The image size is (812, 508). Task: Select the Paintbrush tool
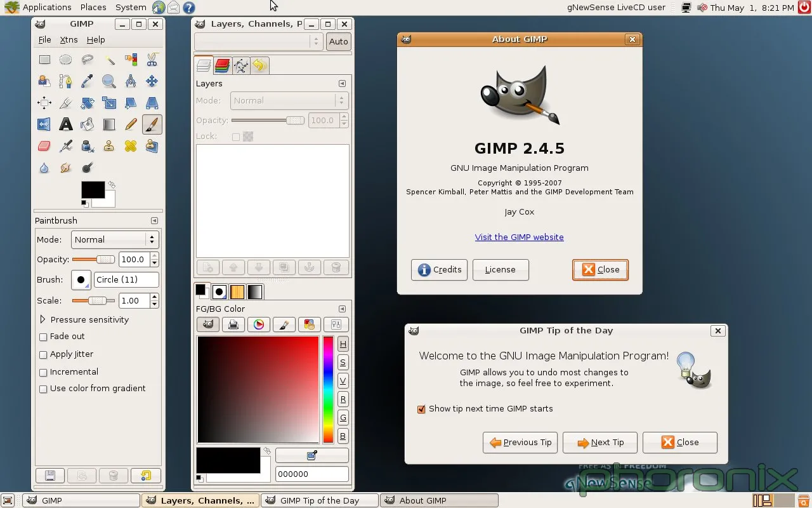[152, 124]
